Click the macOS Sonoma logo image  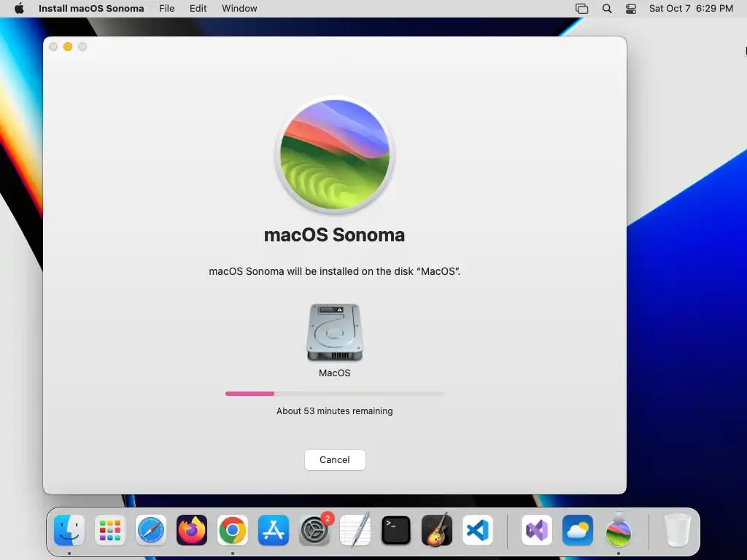334,155
